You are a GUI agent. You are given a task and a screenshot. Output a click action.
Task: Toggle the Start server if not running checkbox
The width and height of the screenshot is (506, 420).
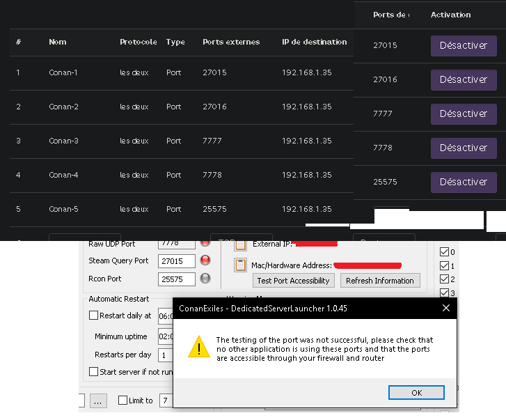tap(94, 372)
